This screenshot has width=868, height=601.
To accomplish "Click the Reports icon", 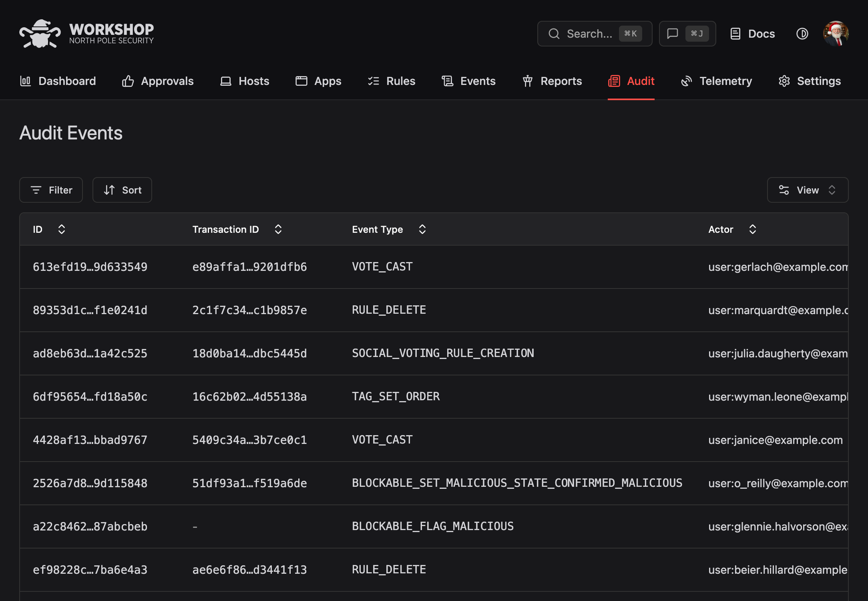I will (527, 81).
